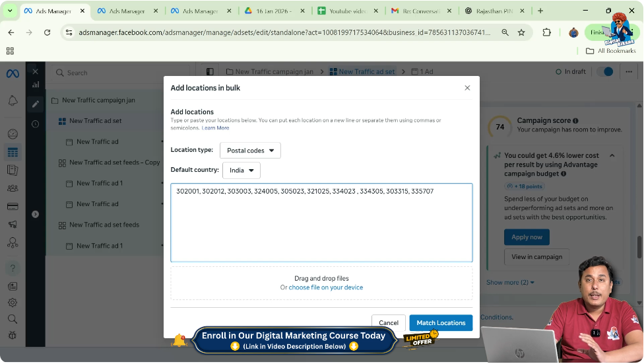The height and width of the screenshot is (364, 644).
Task: Expand the side panel arrow button
Action: (x=36, y=214)
